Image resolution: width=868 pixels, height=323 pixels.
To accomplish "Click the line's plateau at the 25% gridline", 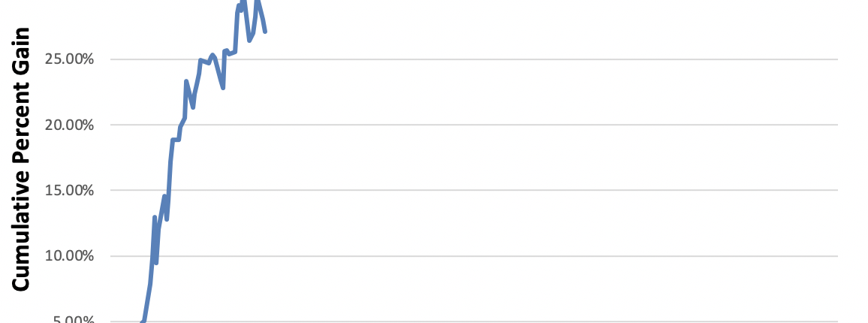I will click(x=204, y=61).
